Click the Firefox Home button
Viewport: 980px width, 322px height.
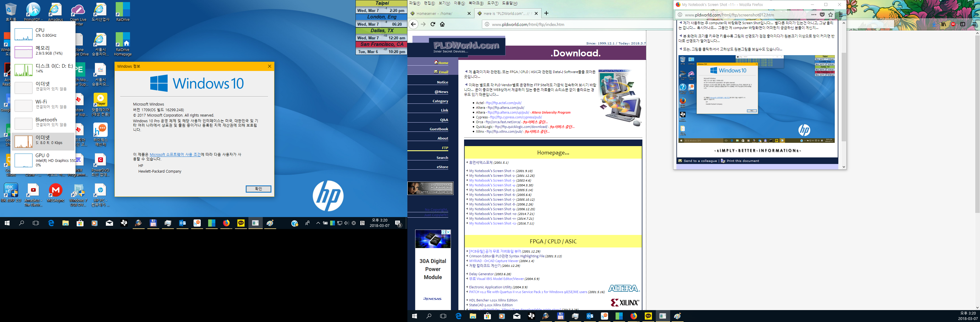coord(442,24)
